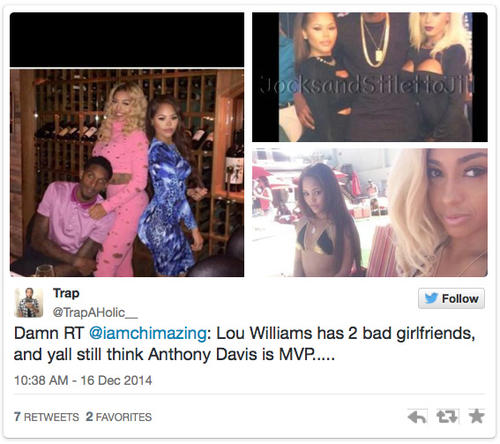This screenshot has width=500, height=444.
Task: Open the bottom-right selfie photo
Action: coord(370,213)
